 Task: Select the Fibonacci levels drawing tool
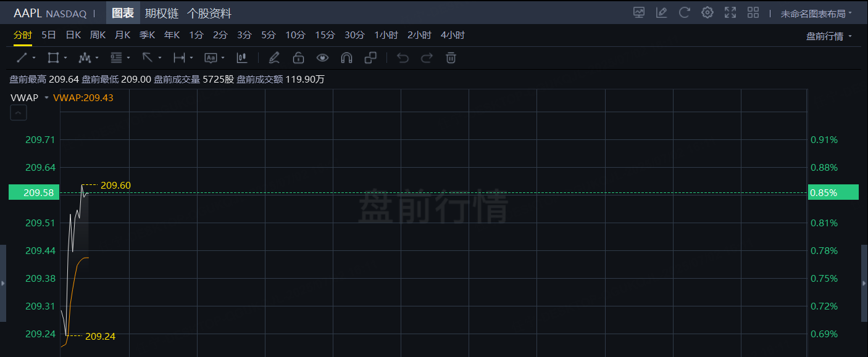[116, 58]
